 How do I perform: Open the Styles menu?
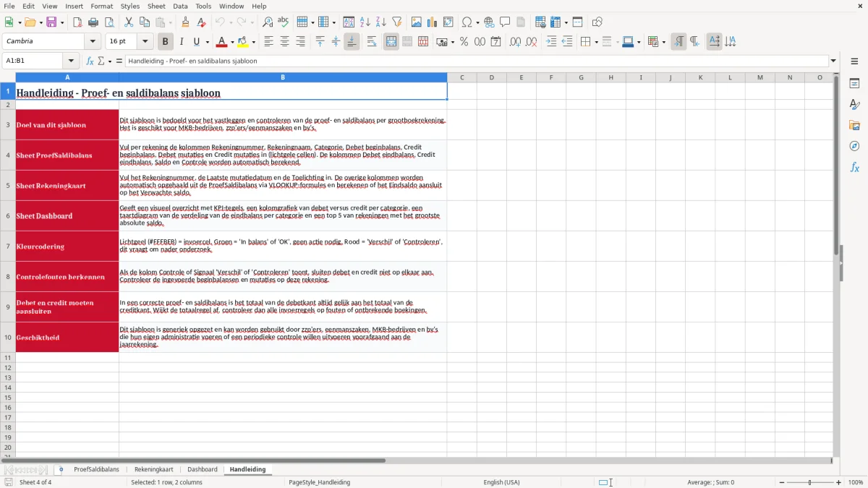pos(130,6)
